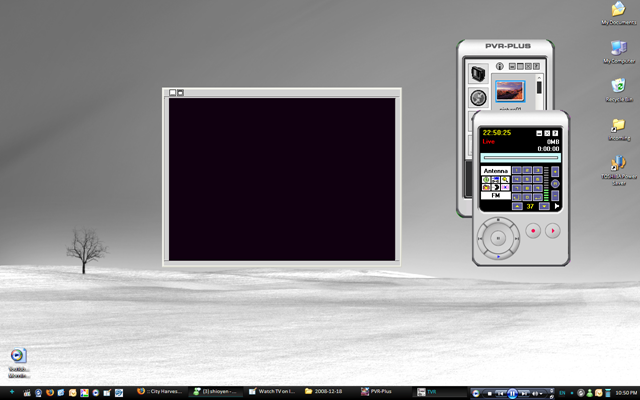Click the keypad enter key on remote
This screenshot has height=400, width=640.
click(538, 197)
